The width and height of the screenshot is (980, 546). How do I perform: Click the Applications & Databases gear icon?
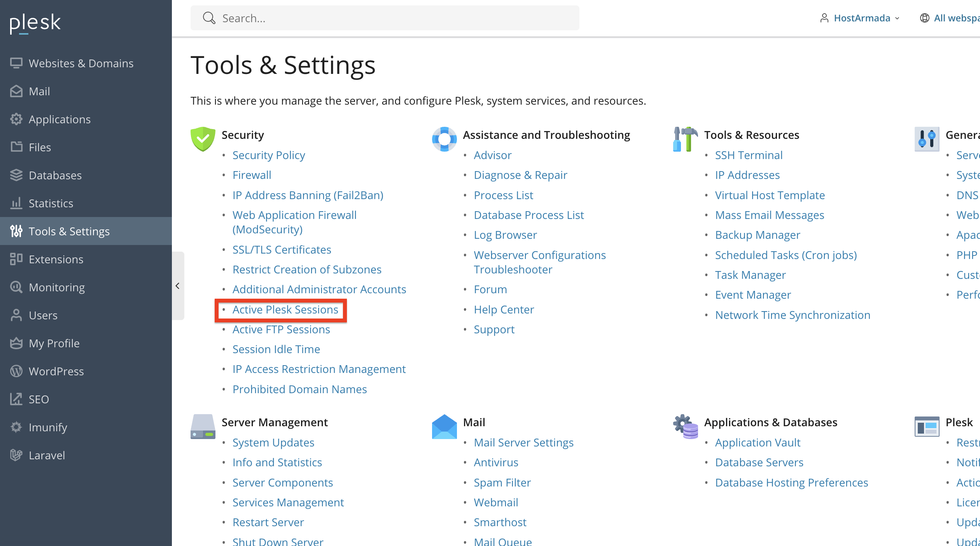[686, 427]
